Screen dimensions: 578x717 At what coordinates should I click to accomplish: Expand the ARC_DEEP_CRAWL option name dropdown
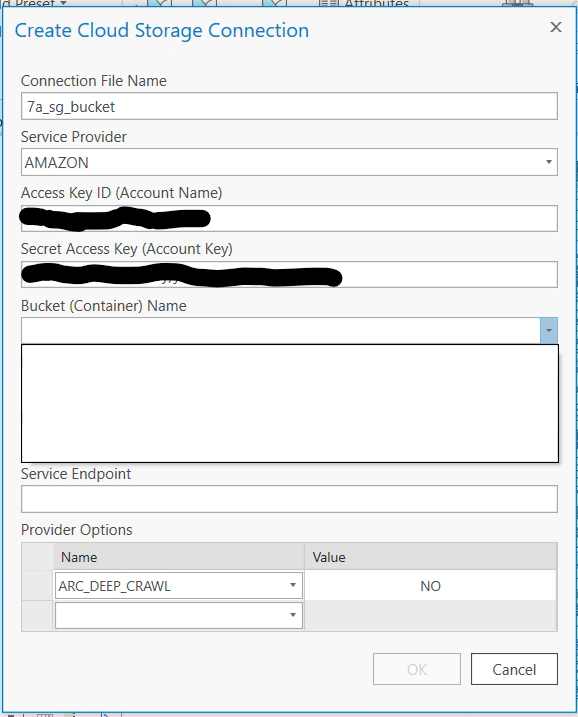(x=293, y=585)
